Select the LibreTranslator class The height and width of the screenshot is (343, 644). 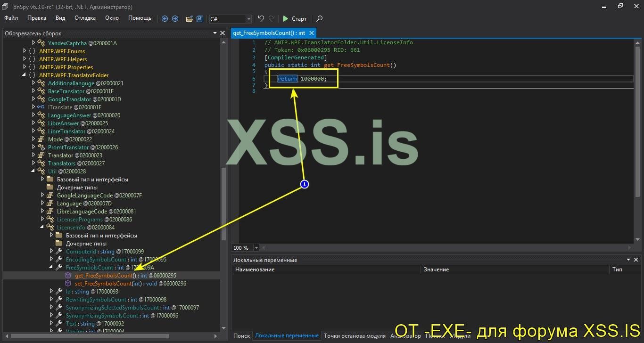click(81, 131)
